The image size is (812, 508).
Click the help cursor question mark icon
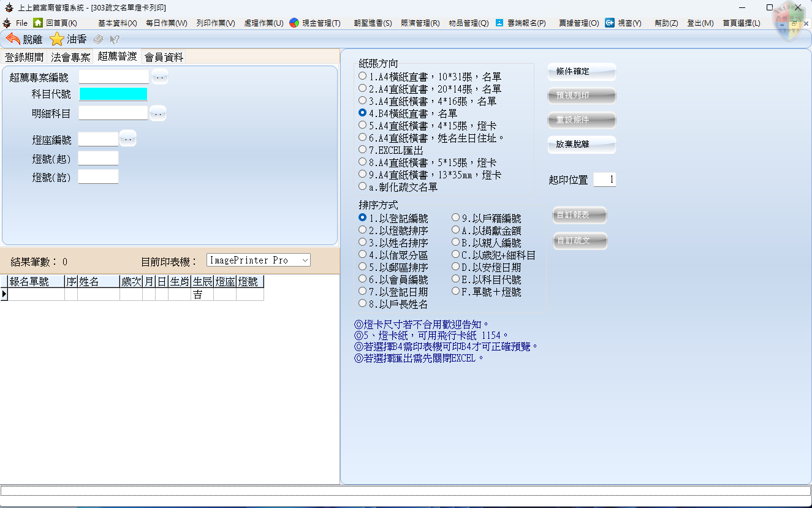(x=114, y=39)
